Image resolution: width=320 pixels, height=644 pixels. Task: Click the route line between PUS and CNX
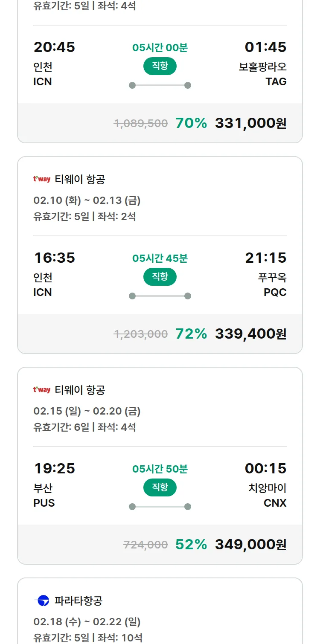click(x=160, y=507)
